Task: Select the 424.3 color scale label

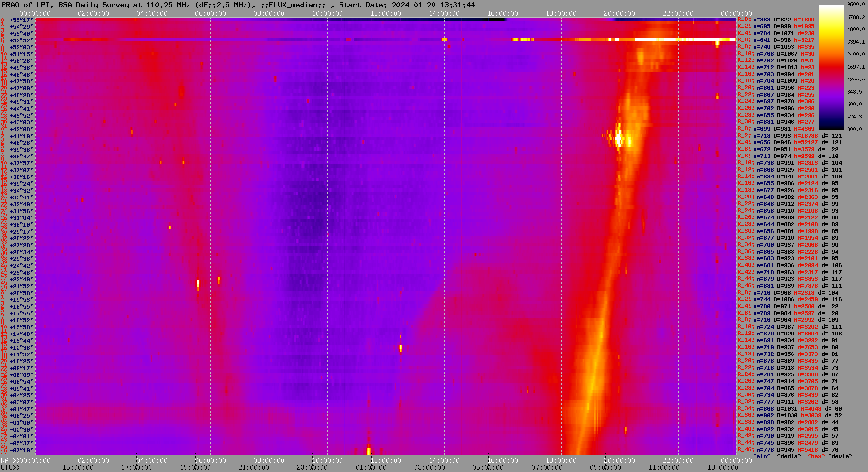Action: [x=855, y=117]
